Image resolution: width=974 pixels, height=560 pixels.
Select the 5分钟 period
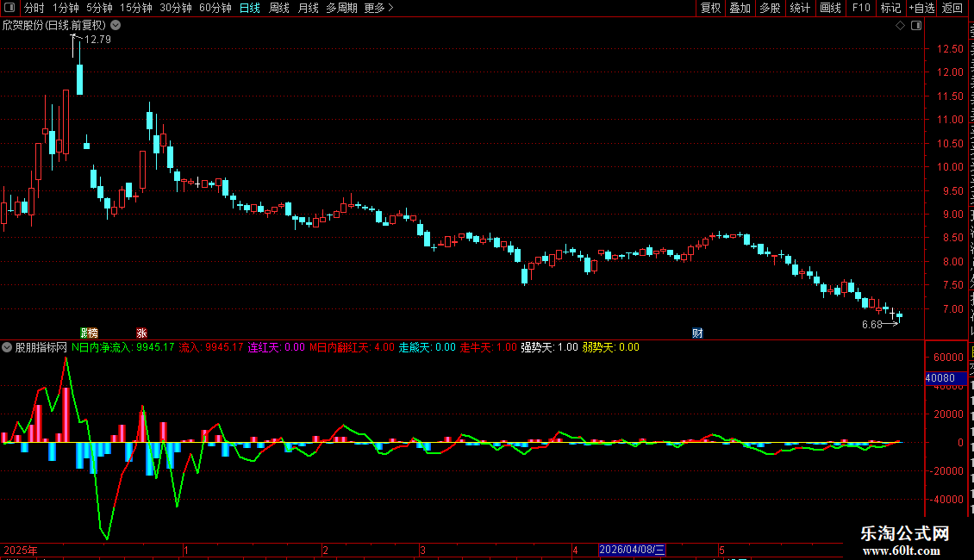pyautogui.click(x=99, y=8)
